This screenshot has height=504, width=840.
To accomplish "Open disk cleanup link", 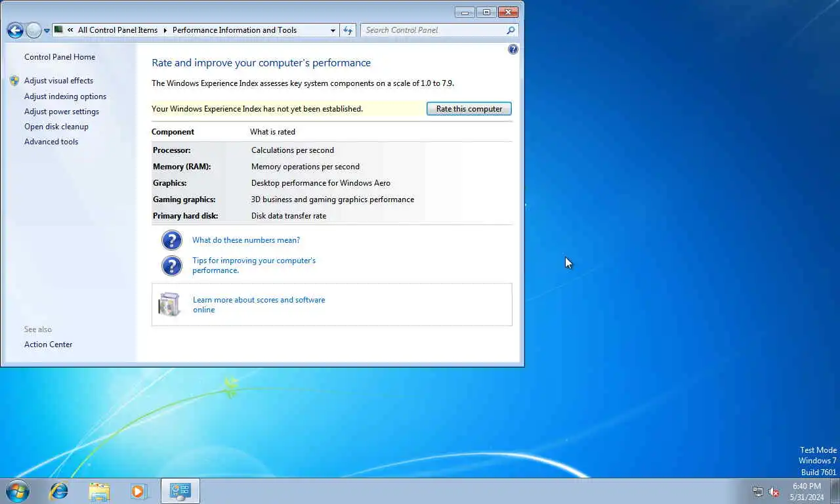I will point(56,127).
